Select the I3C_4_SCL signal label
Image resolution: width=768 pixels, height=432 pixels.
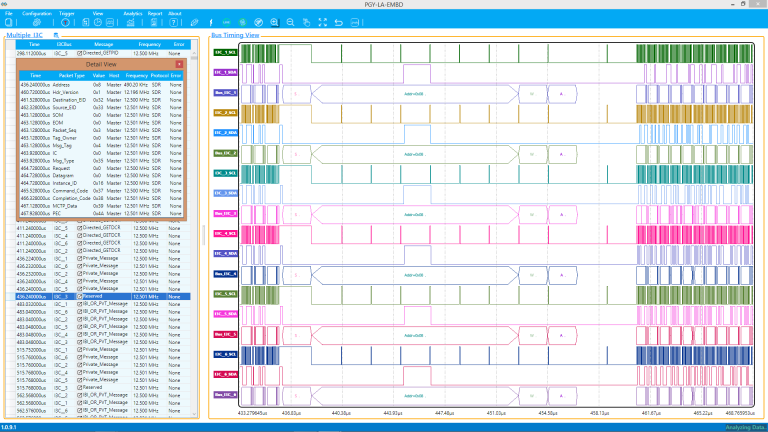pos(225,234)
